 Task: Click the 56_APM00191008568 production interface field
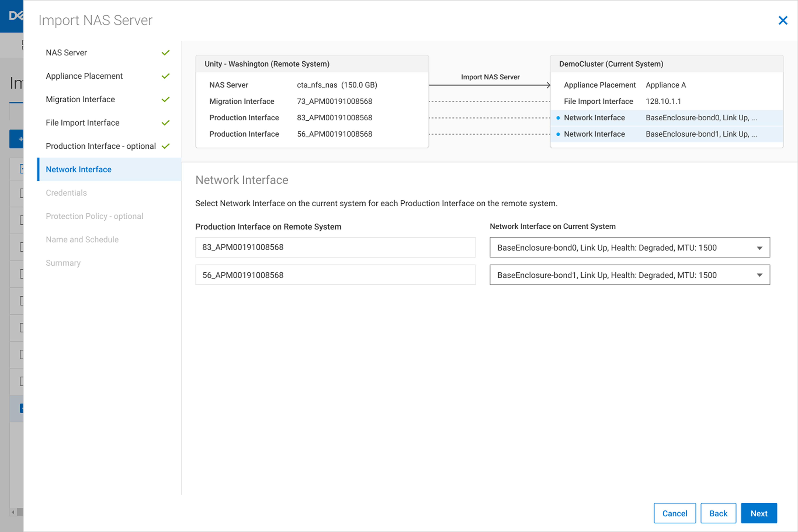pyautogui.click(x=335, y=275)
